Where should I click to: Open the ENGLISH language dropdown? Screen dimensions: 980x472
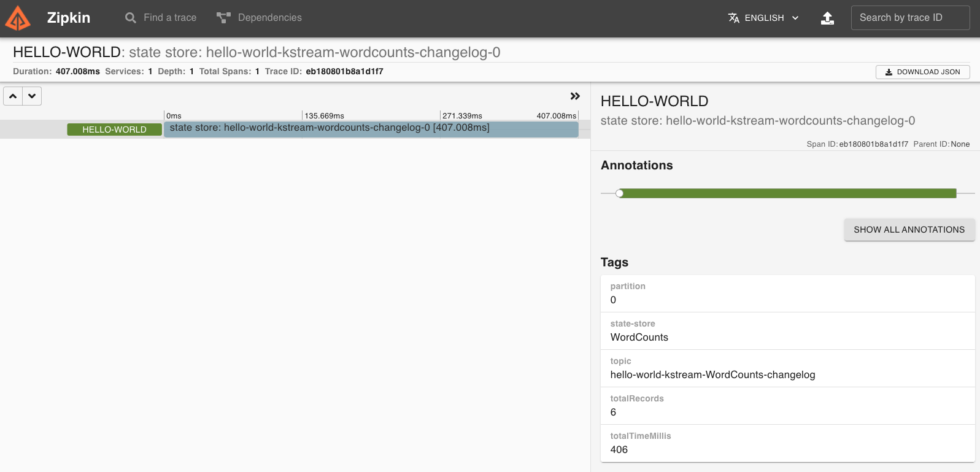(763, 18)
